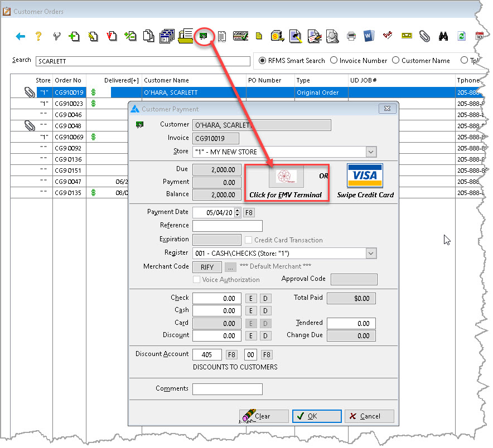Click into the Comments field
Image resolution: width=493 pixels, height=448 pixels.
pyautogui.click(x=227, y=389)
